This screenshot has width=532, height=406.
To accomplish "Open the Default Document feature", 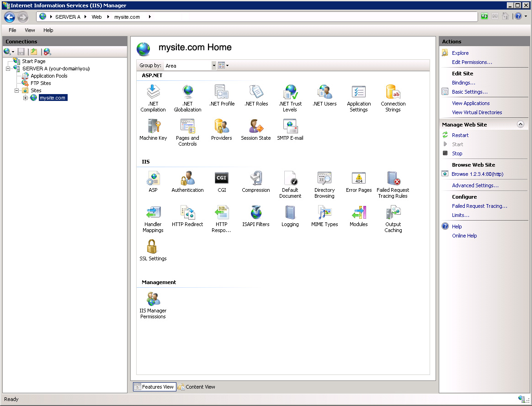I will pyautogui.click(x=290, y=185).
